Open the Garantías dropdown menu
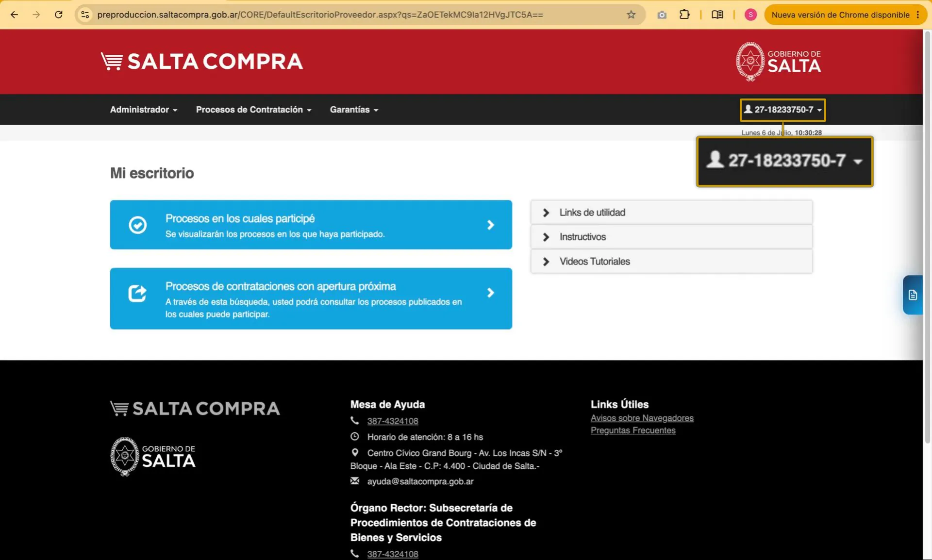 [354, 110]
